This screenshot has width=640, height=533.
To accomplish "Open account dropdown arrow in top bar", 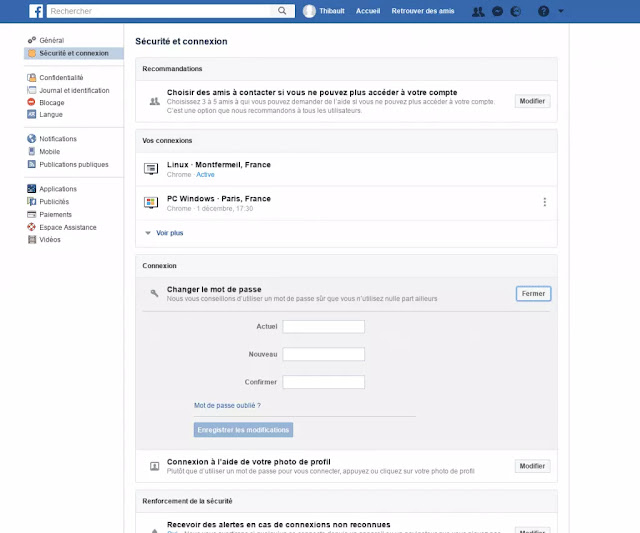I will 561,11.
